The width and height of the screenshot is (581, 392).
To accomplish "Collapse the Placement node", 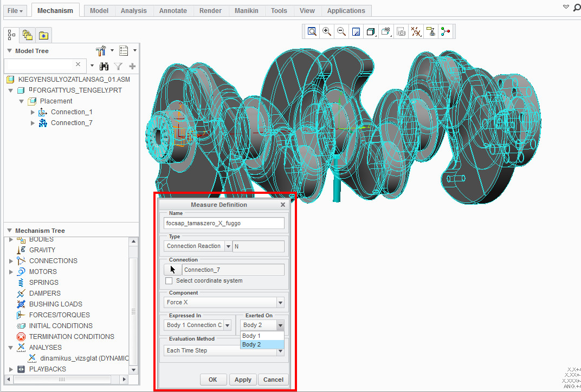I will click(22, 101).
